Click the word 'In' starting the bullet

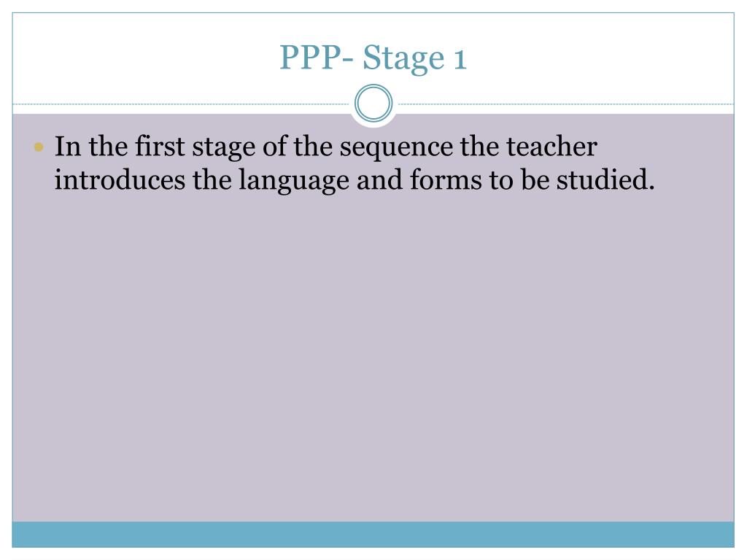coord(68,146)
